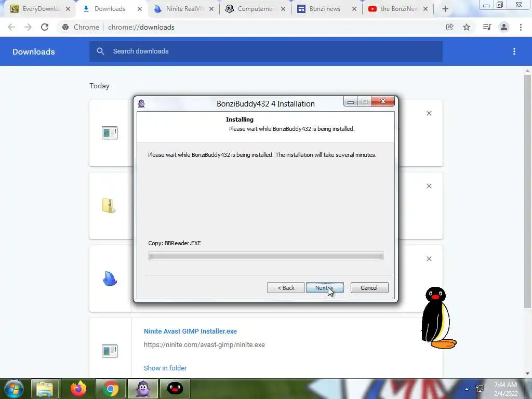
Task: Switch to the BonziNews YouTube tab
Action: tap(398, 9)
